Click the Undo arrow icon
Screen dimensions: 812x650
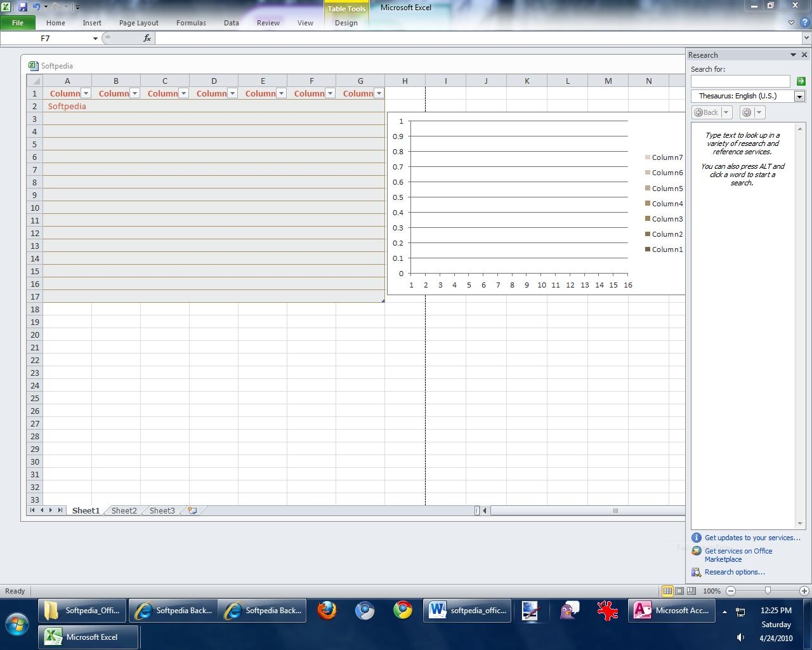point(37,7)
